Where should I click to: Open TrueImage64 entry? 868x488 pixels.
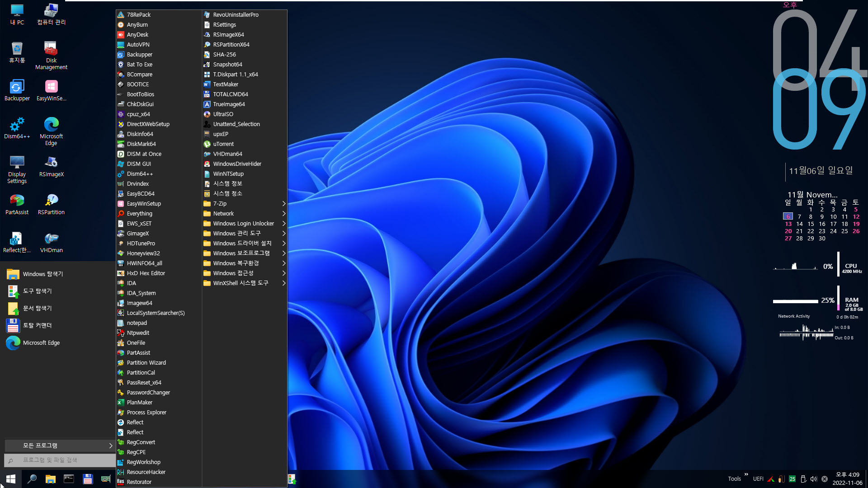pos(245,104)
